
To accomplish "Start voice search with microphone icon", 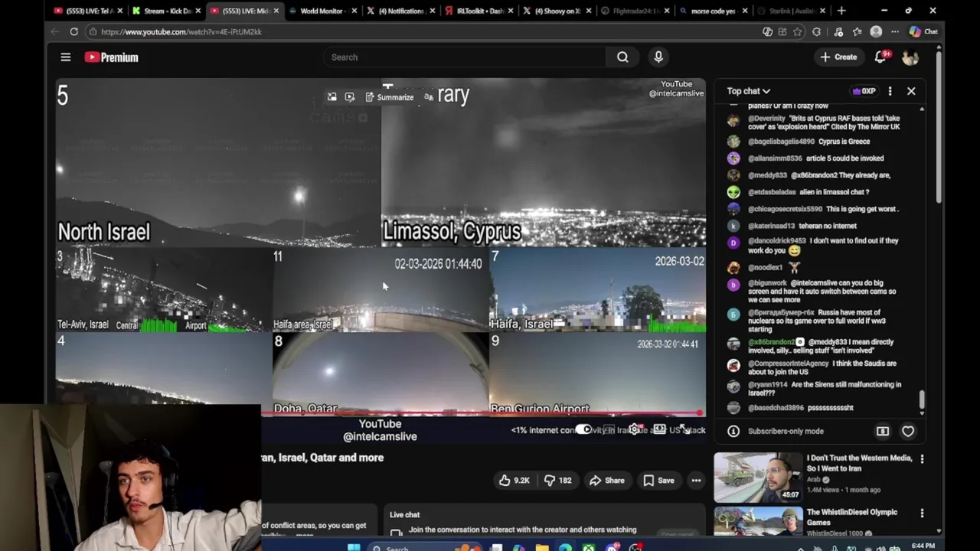I will pos(658,57).
